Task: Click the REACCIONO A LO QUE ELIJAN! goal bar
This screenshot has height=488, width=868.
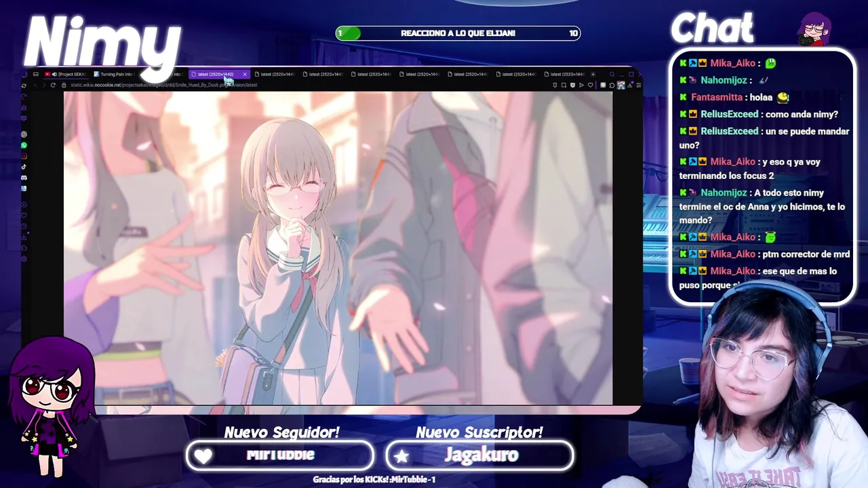Action: pos(458,33)
